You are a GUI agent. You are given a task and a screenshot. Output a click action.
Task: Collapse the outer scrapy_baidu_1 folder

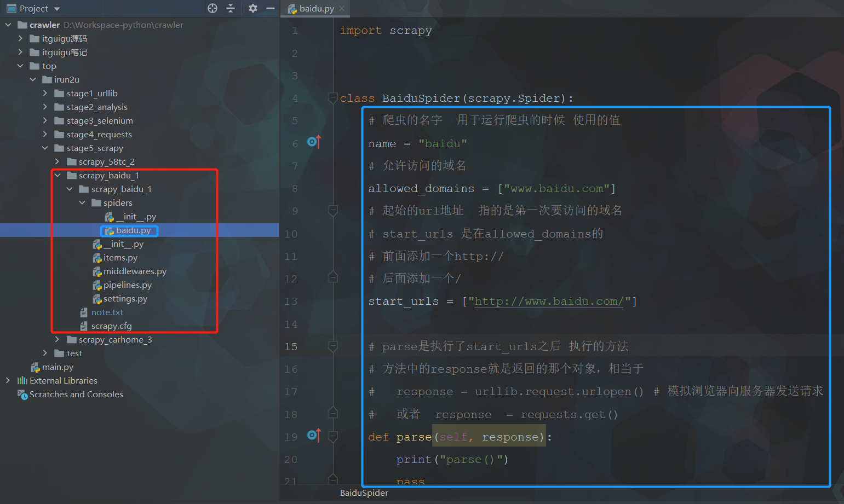[x=57, y=175]
